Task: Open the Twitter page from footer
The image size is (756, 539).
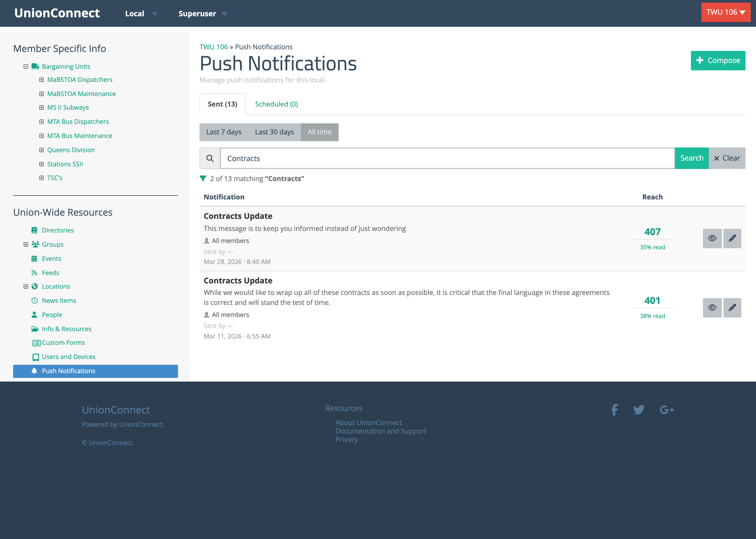Action: (639, 410)
